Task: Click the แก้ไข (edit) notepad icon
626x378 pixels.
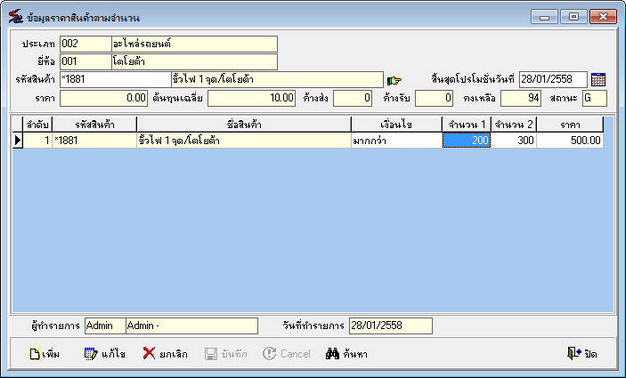Action: click(91, 354)
